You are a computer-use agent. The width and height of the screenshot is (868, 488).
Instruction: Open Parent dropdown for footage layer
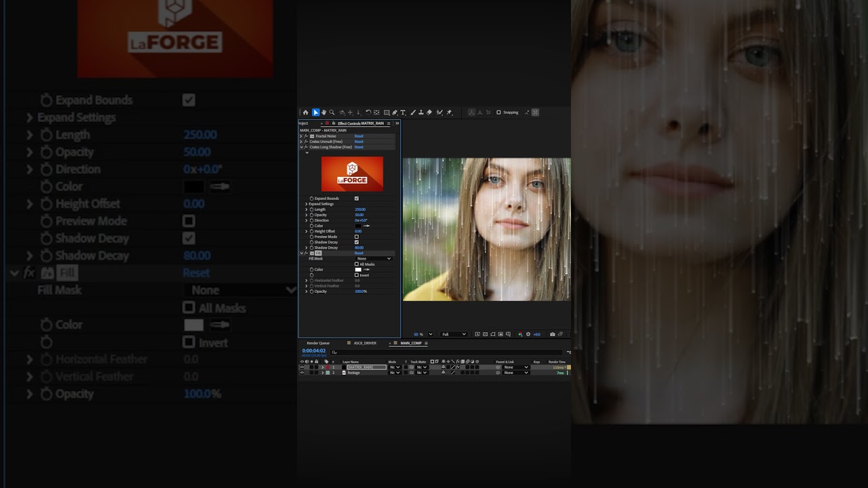pyautogui.click(x=516, y=373)
